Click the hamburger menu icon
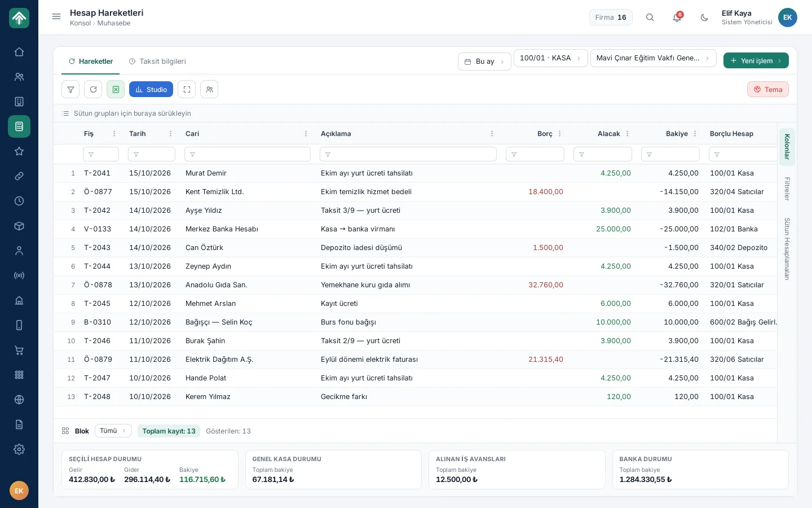 [x=56, y=17]
